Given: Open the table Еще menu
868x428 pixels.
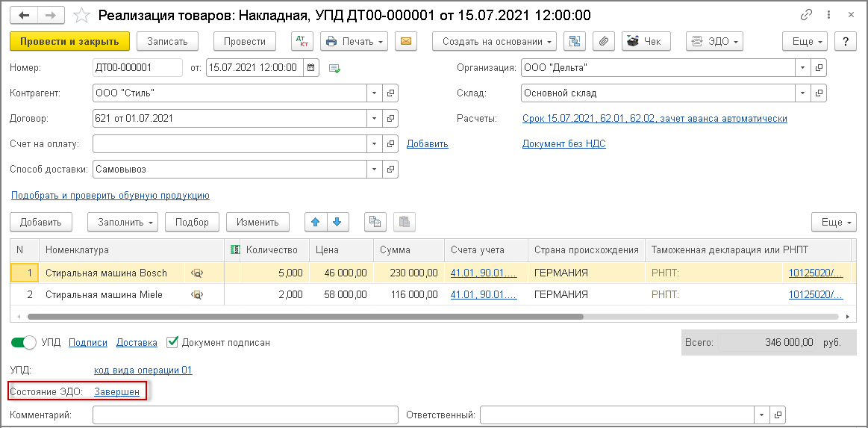Looking at the screenshot, I should (834, 222).
